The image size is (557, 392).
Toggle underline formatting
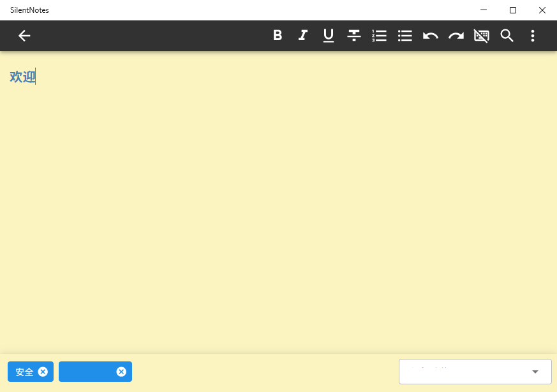point(329,36)
